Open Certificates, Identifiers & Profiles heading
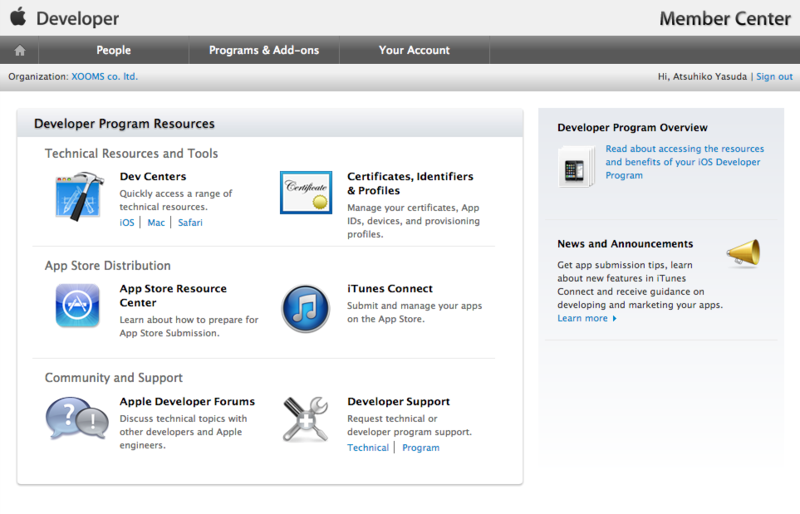Image resolution: width=800 pixels, height=514 pixels. (x=410, y=183)
